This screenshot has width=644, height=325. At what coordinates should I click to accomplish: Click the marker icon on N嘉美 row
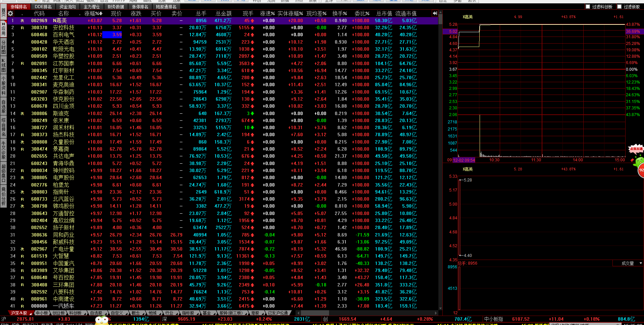coord(22,20)
